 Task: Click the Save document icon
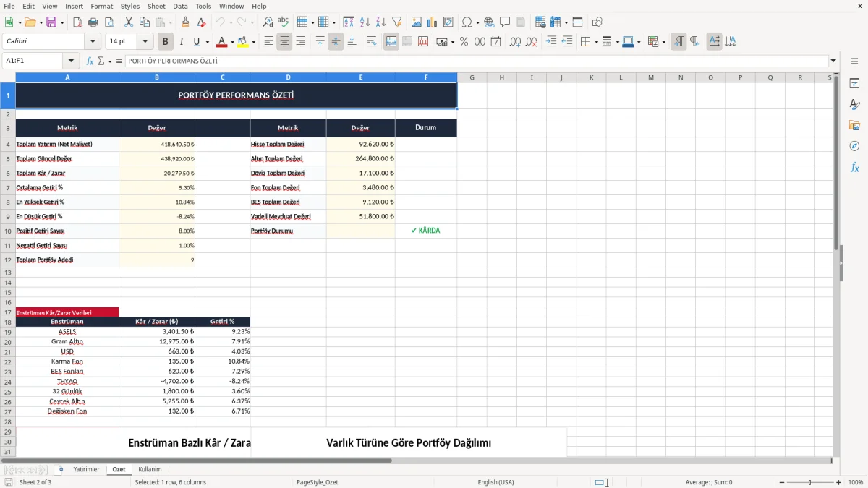(51, 22)
